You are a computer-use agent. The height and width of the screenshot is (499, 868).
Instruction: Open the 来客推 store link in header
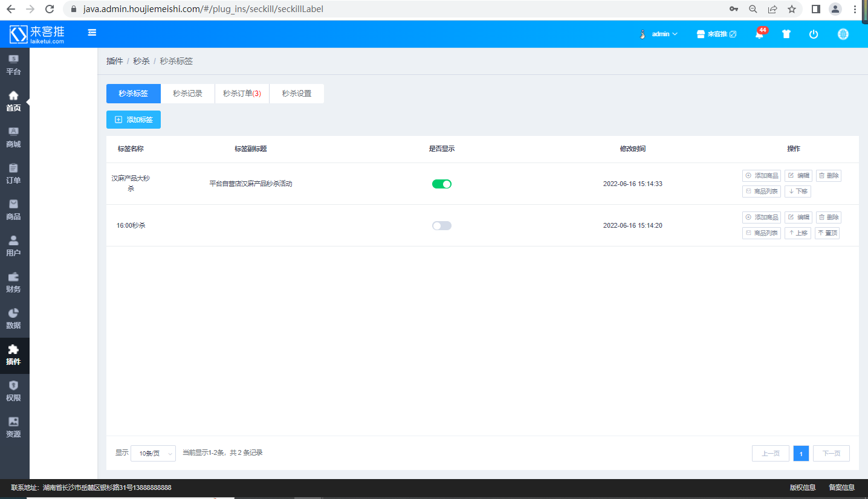point(716,34)
